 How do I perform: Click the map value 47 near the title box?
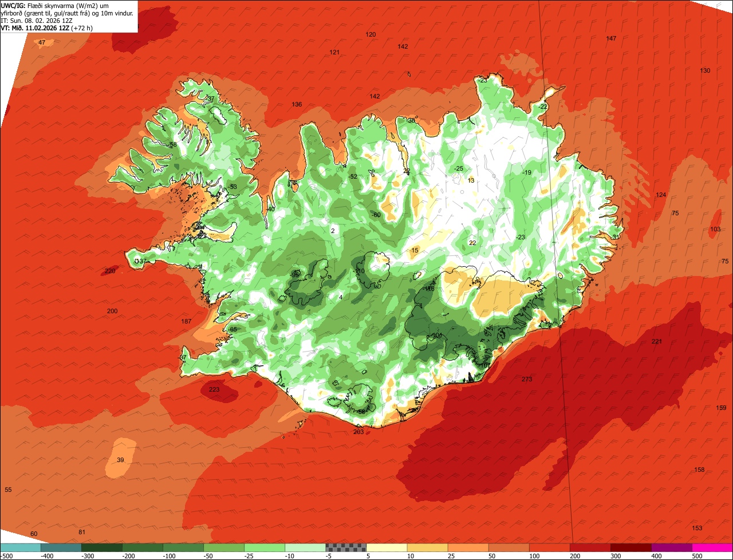click(x=42, y=43)
